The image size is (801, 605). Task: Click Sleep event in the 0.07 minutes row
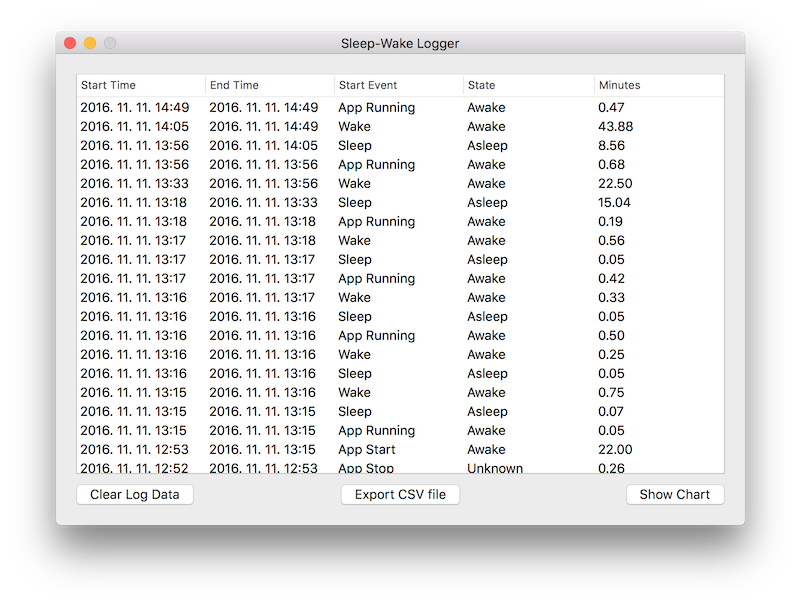(x=355, y=411)
